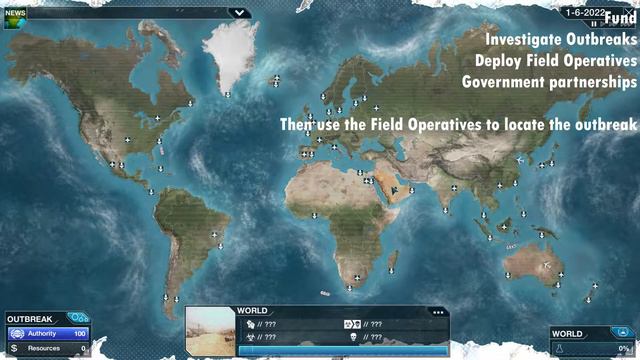Select upper Iceland airport marker
The width and height of the screenshot is (640, 360).
(x=277, y=78)
